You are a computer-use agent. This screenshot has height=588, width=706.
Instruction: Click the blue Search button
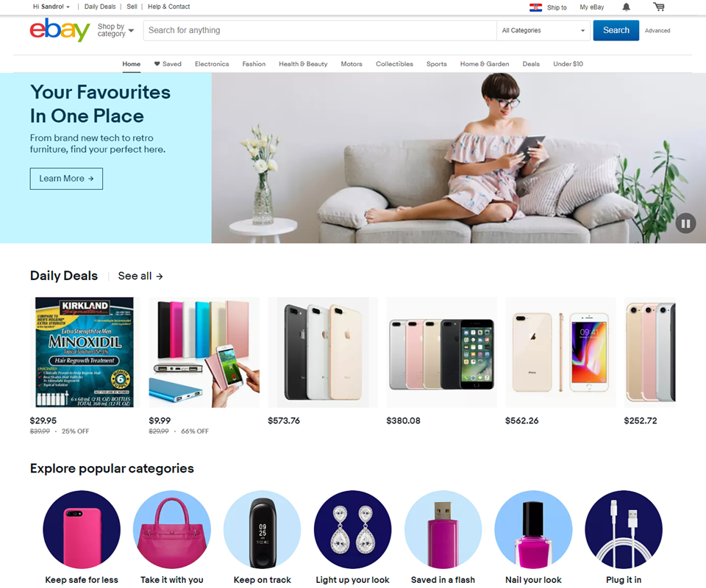coord(616,30)
